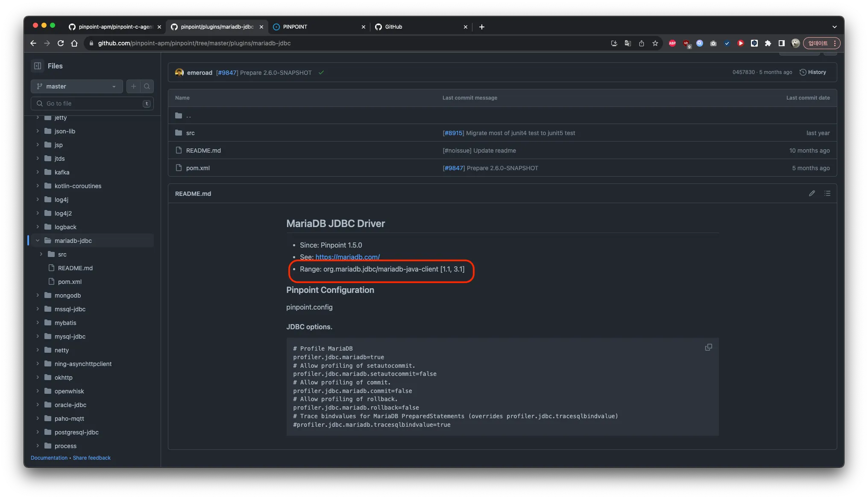Collapse the mariadb-jdbc folder
This screenshot has height=499, width=868.
[38, 241]
